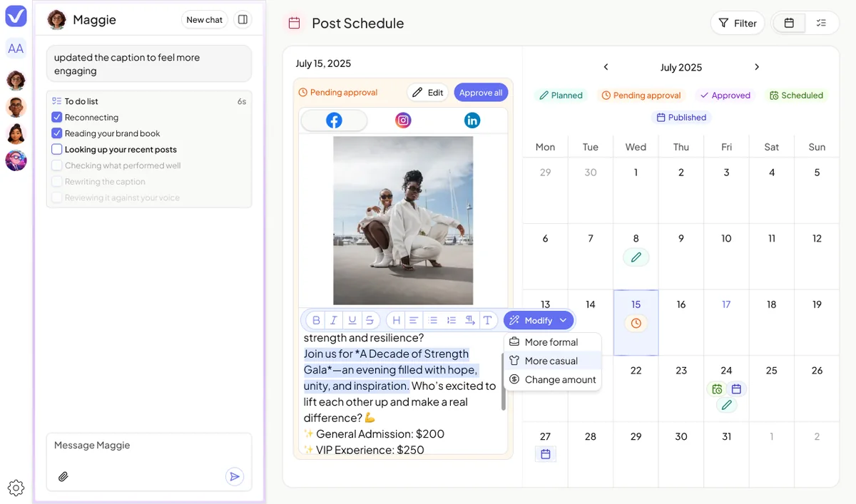Viewport: 856px width, 504px height.
Task: Open the pending approval clock icon on July 15
Action: click(636, 323)
